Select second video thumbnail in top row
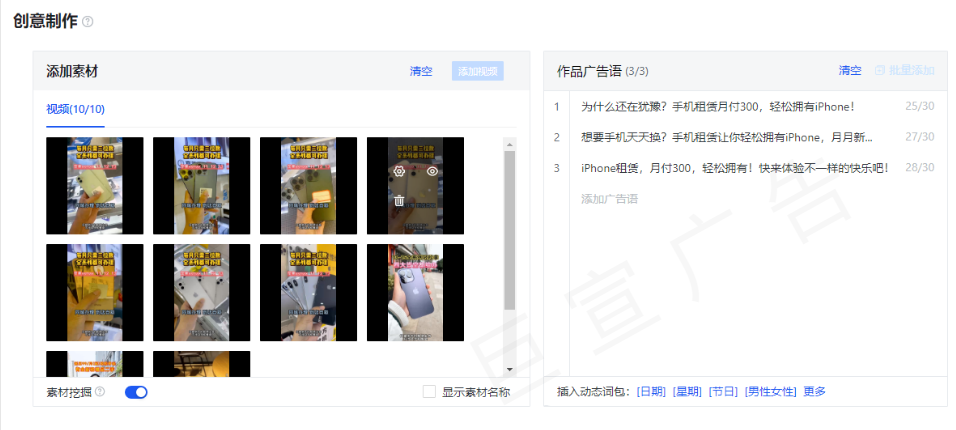Image resolution: width=956 pixels, height=430 pixels. (201, 185)
